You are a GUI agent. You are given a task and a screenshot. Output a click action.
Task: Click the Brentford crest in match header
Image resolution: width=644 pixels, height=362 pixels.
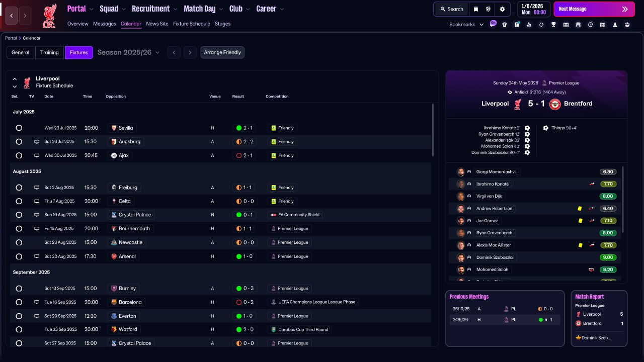[x=555, y=104]
